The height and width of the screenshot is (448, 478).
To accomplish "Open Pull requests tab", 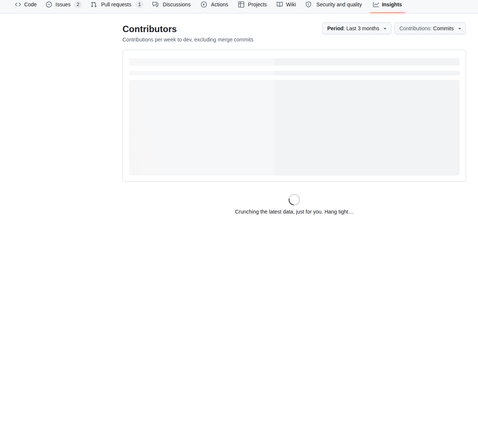I will tap(117, 4).
